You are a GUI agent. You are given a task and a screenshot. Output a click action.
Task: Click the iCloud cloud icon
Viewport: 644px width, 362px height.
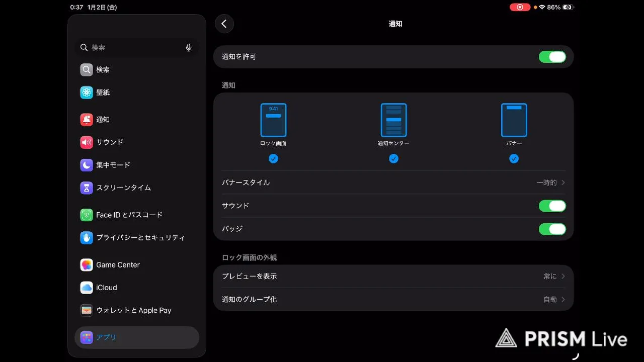click(87, 288)
